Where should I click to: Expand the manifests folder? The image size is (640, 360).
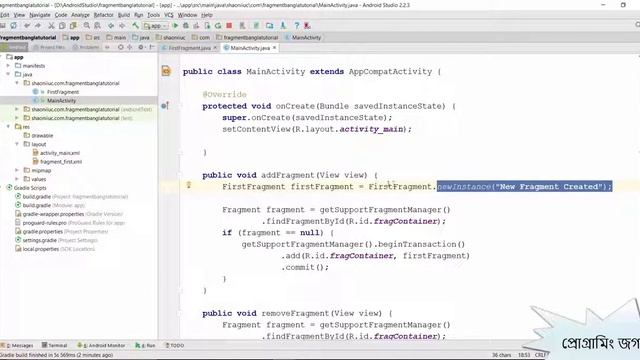(x=8, y=65)
